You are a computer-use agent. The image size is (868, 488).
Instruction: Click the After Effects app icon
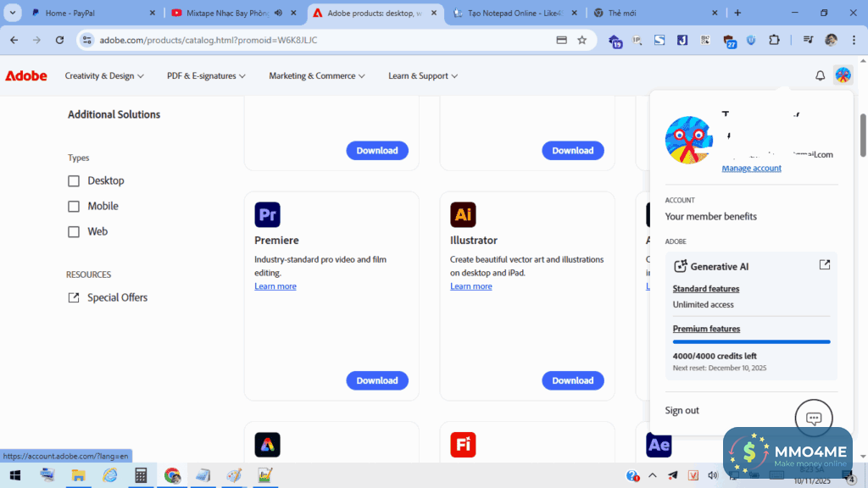click(x=659, y=445)
